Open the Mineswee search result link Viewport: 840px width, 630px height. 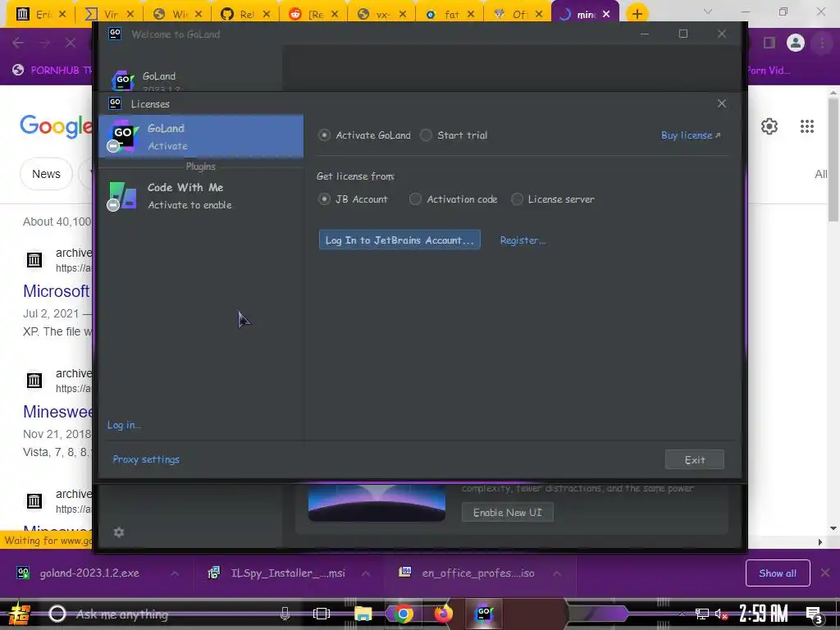57,412
